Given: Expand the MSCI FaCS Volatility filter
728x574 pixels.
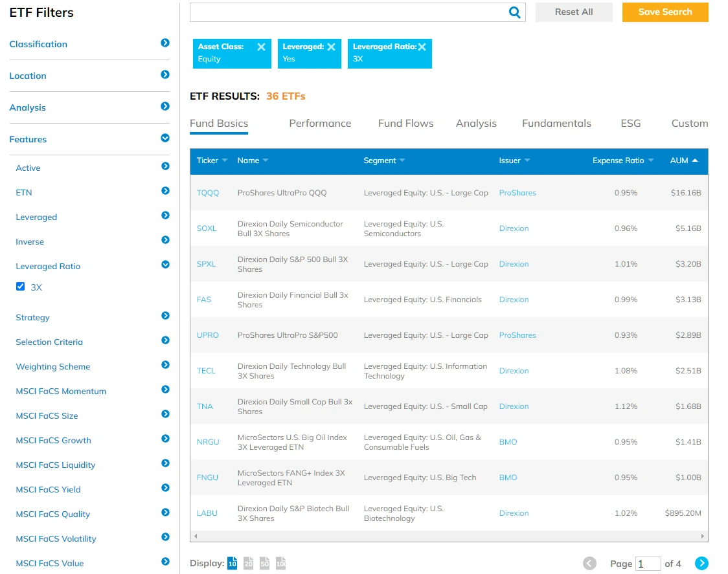Looking at the screenshot, I should (x=165, y=537).
